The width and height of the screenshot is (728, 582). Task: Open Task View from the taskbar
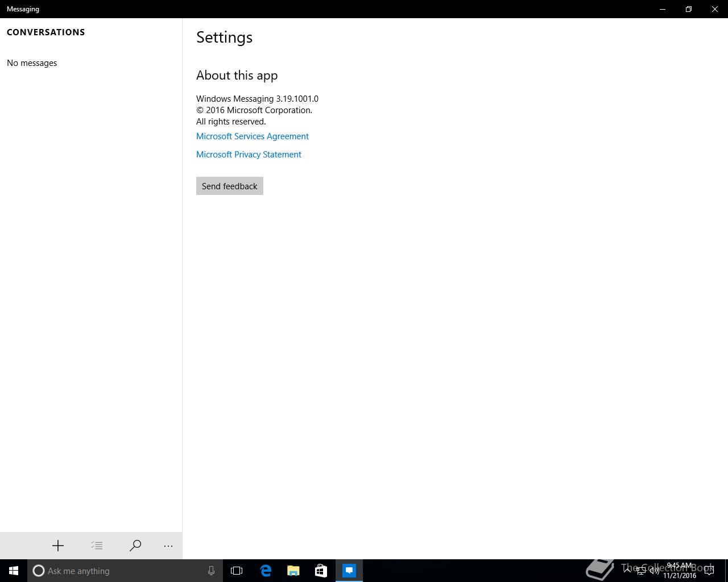click(x=237, y=571)
